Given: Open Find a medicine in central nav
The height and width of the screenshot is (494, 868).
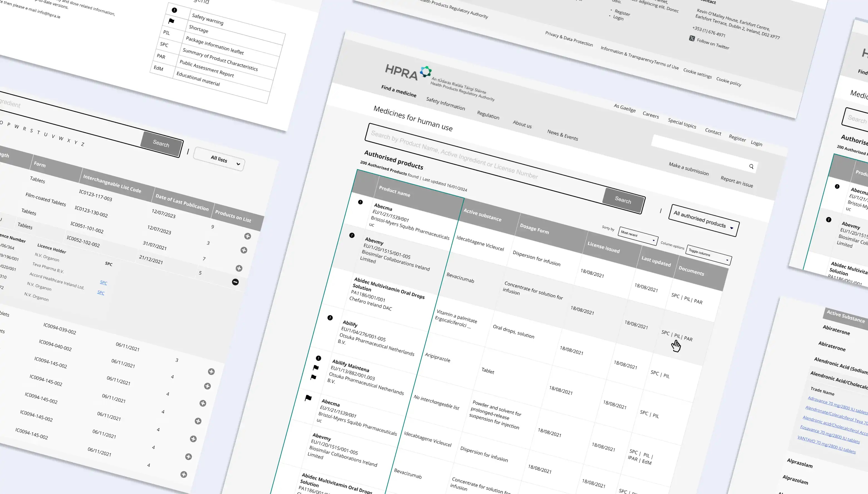Looking at the screenshot, I should [399, 91].
